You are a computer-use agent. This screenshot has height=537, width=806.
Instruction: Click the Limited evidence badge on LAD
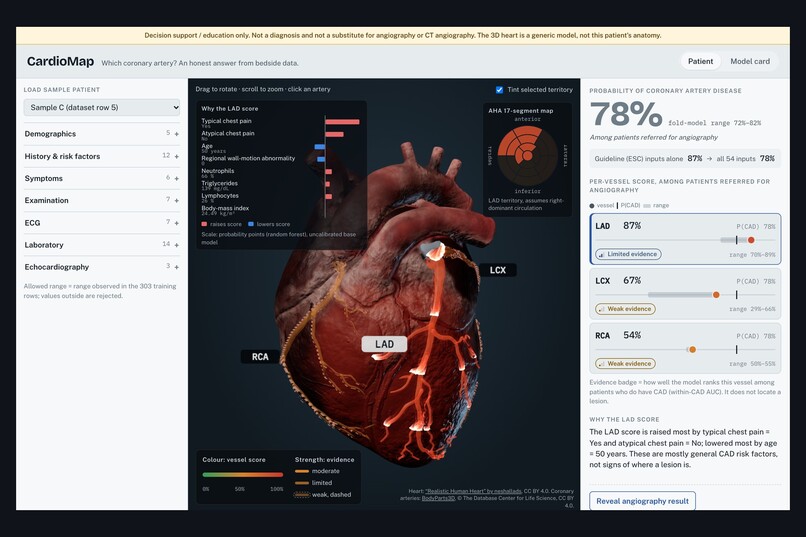click(x=628, y=254)
